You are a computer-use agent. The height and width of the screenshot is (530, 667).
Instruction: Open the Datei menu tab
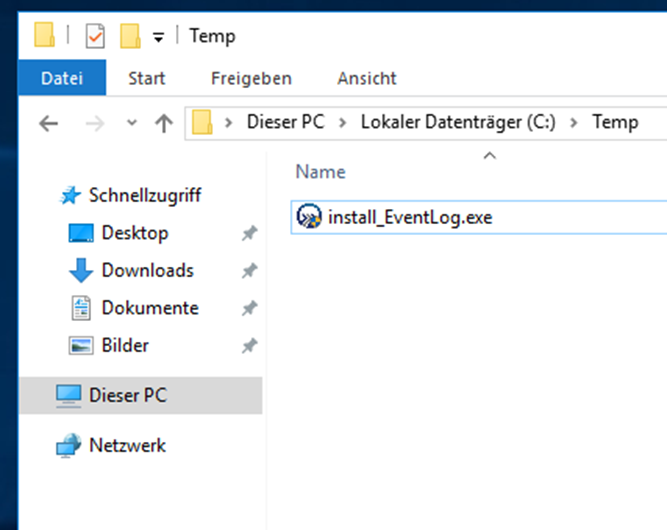[62, 78]
